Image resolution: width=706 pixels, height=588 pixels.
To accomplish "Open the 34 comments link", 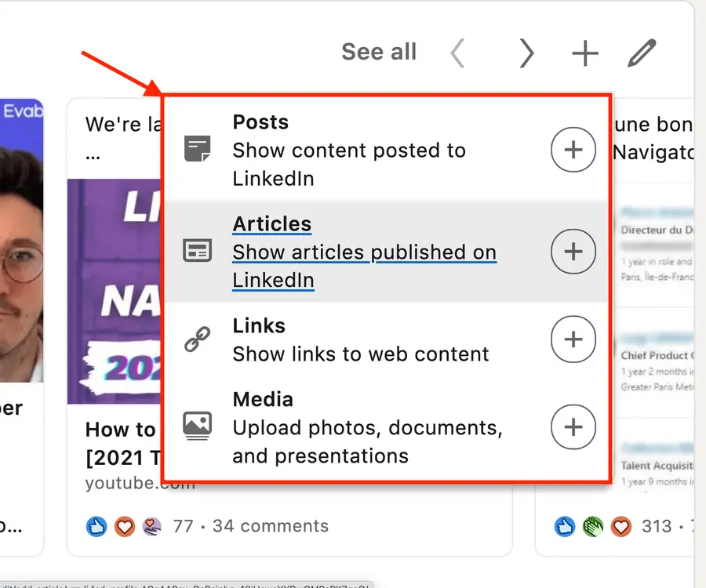I will pyautogui.click(x=271, y=526).
